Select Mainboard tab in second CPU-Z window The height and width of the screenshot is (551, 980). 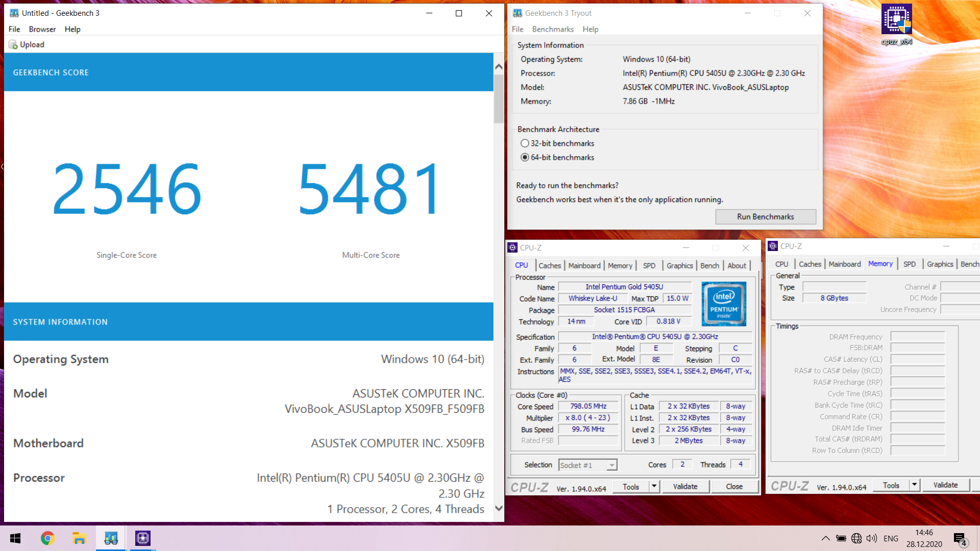[845, 264]
